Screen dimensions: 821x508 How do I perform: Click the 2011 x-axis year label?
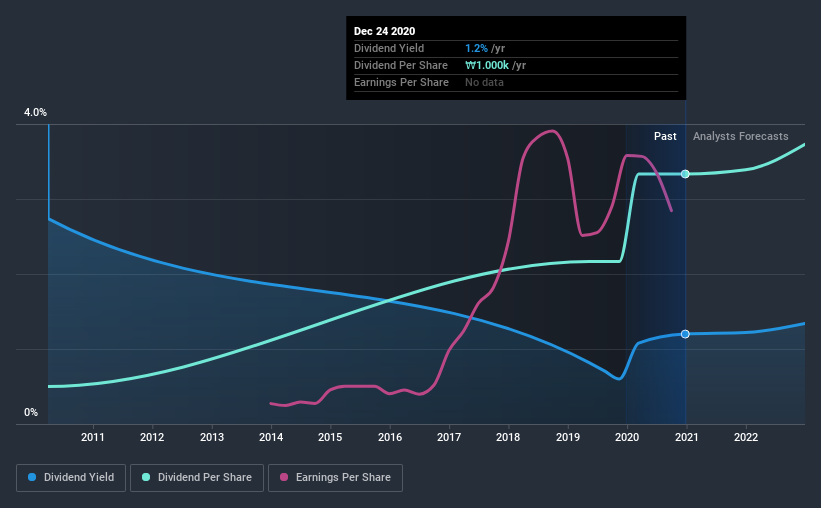point(93,437)
